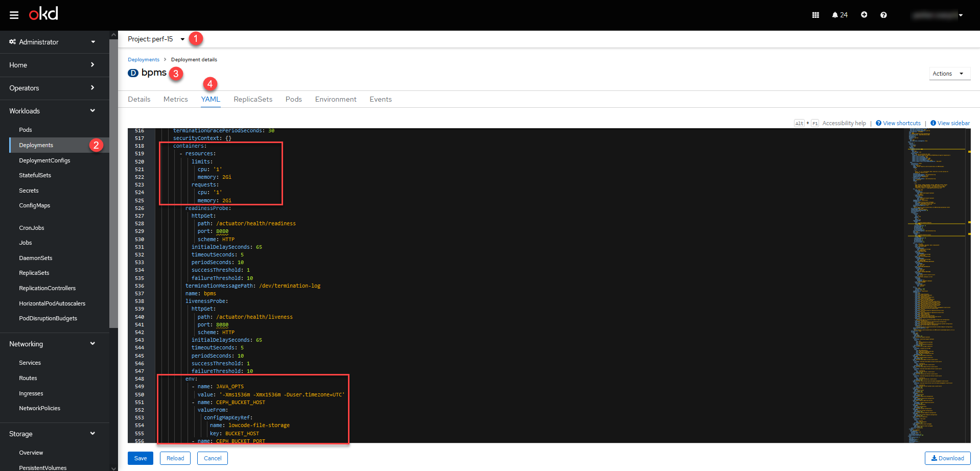This screenshot has width=980, height=471.
Task: Cancel YAML editing
Action: pos(213,458)
